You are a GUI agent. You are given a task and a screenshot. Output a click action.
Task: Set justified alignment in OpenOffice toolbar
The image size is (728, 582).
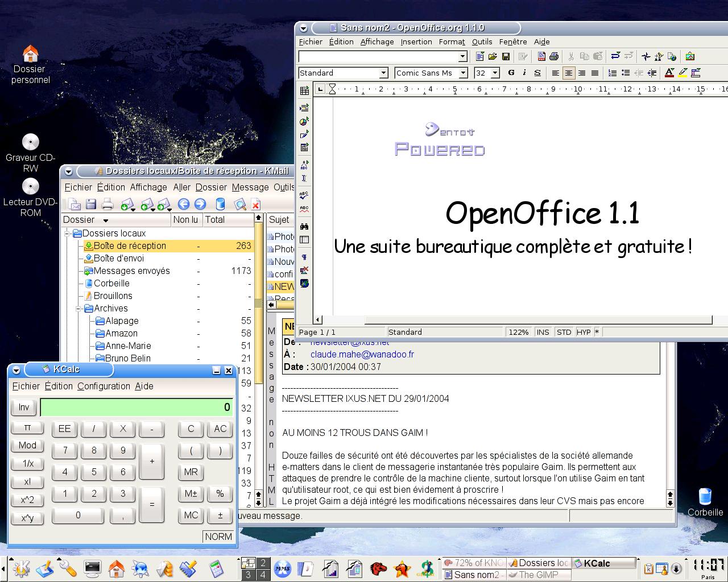(x=594, y=73)
